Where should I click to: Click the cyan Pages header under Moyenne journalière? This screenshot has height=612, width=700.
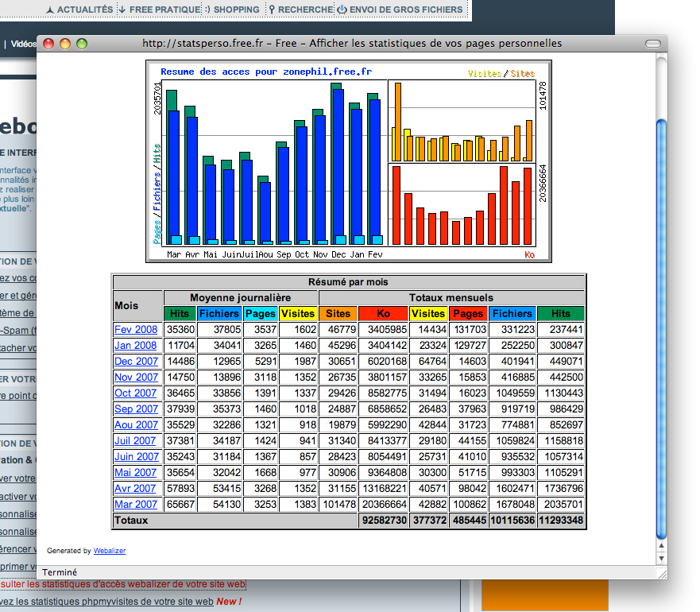tap(261, 314)
